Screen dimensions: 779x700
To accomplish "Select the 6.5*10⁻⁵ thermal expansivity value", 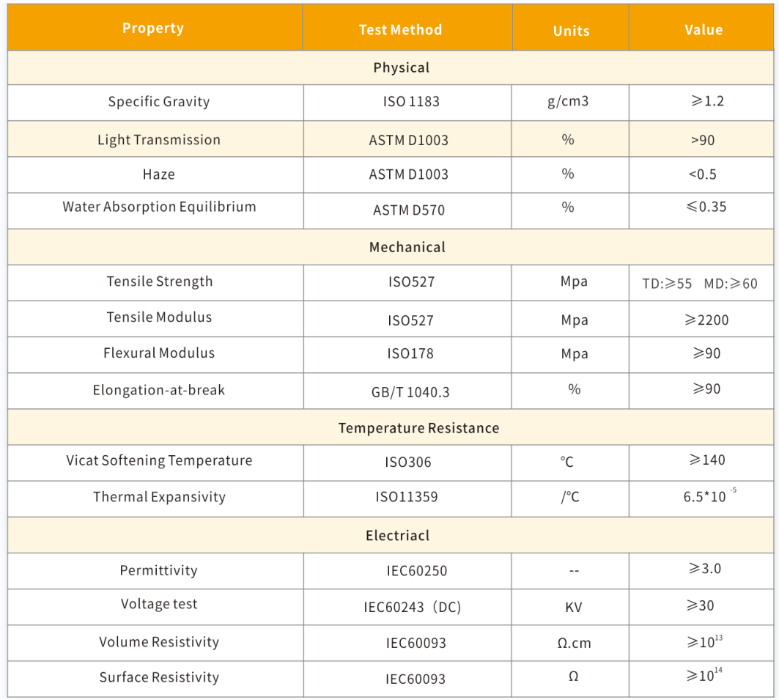I will click(x=706, y=497).
